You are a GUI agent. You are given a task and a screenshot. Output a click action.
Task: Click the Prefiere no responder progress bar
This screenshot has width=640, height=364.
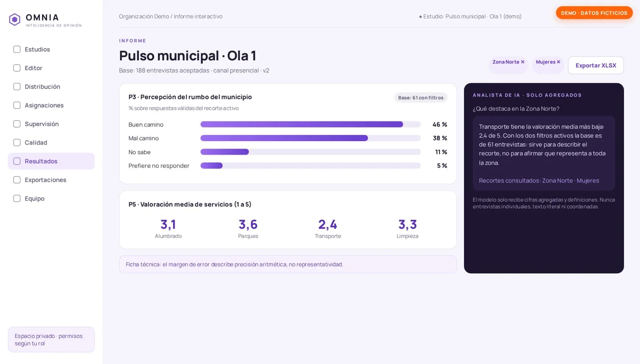tap(310, 166)
